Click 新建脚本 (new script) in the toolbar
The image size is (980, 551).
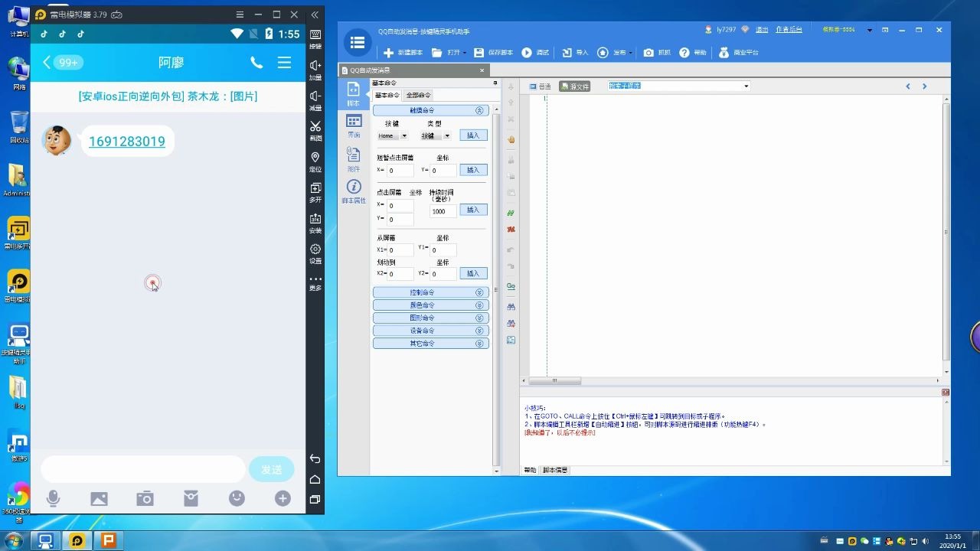[x=403, y=53]
